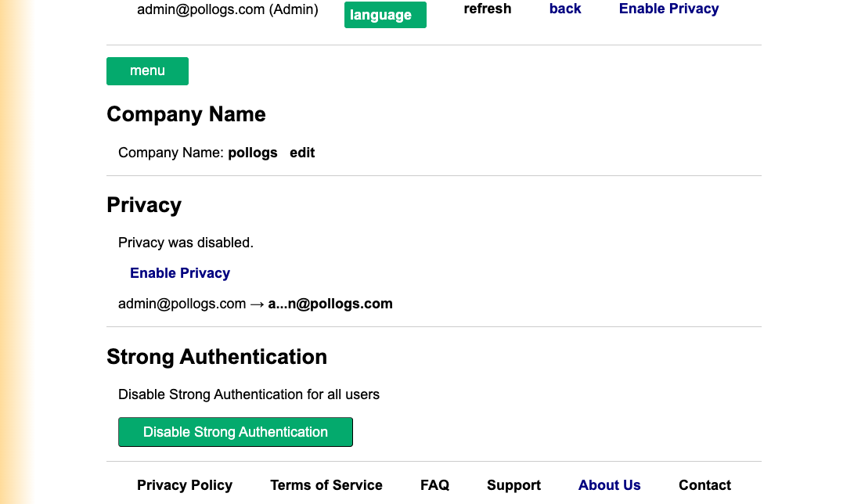This screenshot has height=504, width=854.
Task: Click the Privacy section heading
Action: coord(144,205)
